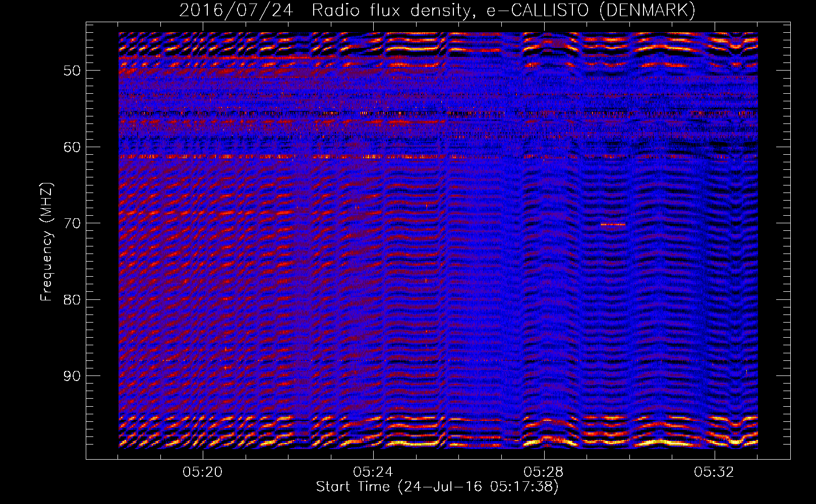Viewport: 816px width, 504px height.
Task: Click the 05:28 time axis label
Action: click(544, 472)
